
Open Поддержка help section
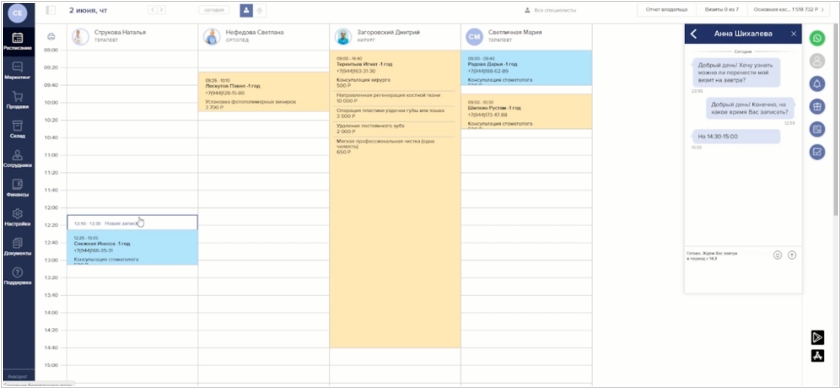click(x=17, y=276)
